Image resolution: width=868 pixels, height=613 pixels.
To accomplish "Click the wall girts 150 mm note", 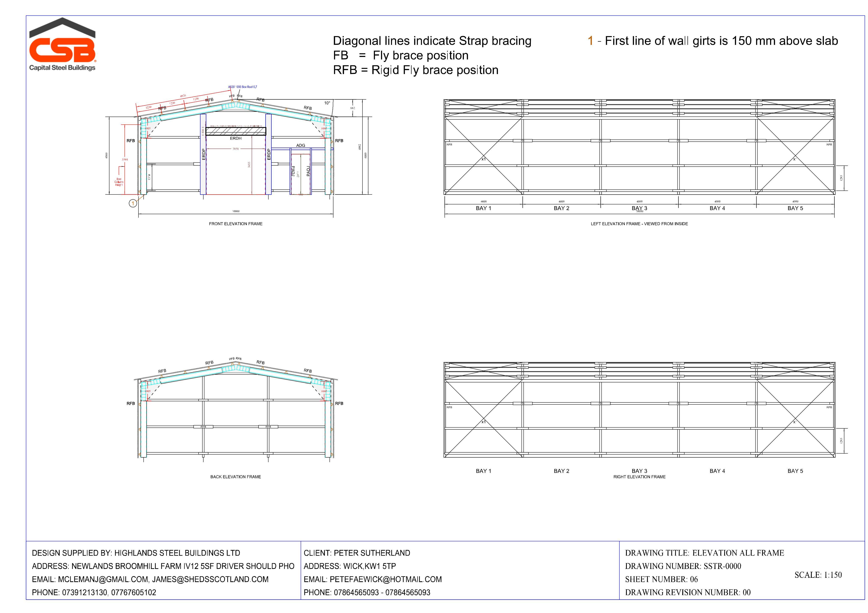I will pos(713,41).
